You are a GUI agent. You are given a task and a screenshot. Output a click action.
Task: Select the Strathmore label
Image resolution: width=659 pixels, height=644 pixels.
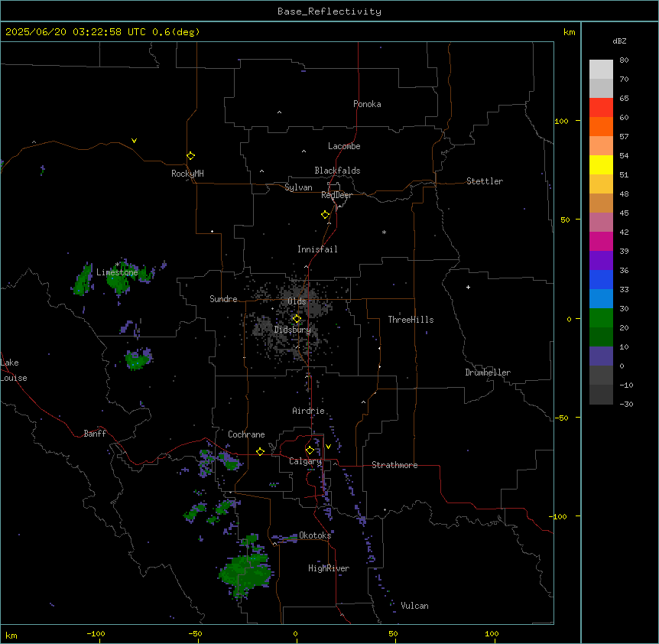point(394,465)
